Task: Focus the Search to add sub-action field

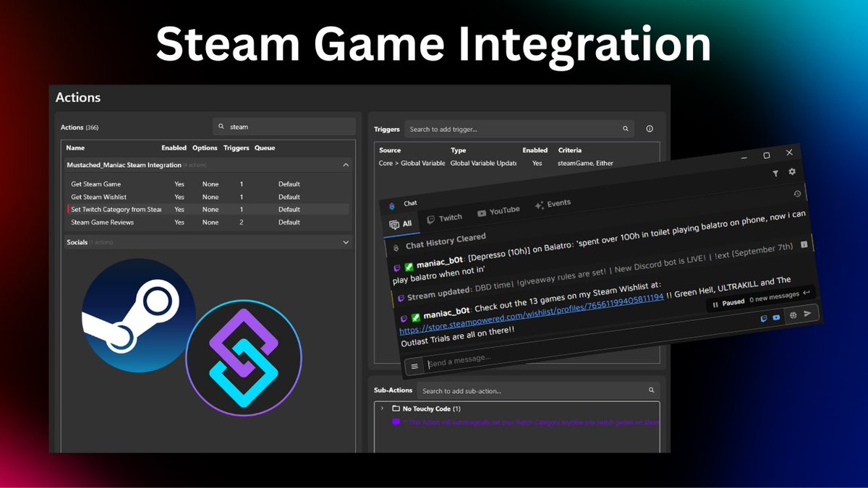Action: point(538,391)
